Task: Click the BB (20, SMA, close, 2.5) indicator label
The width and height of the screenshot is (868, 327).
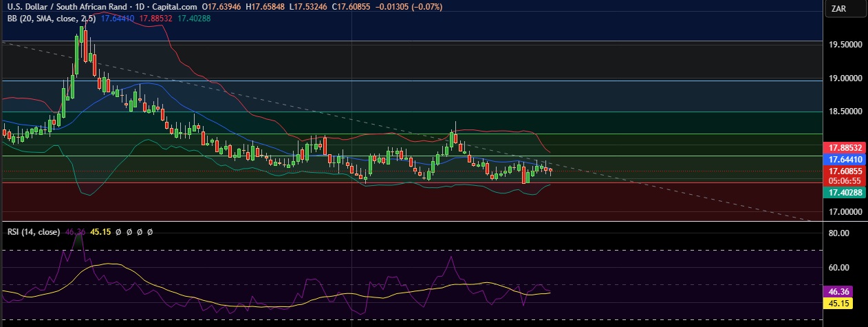Action: [x=50, y=19]
